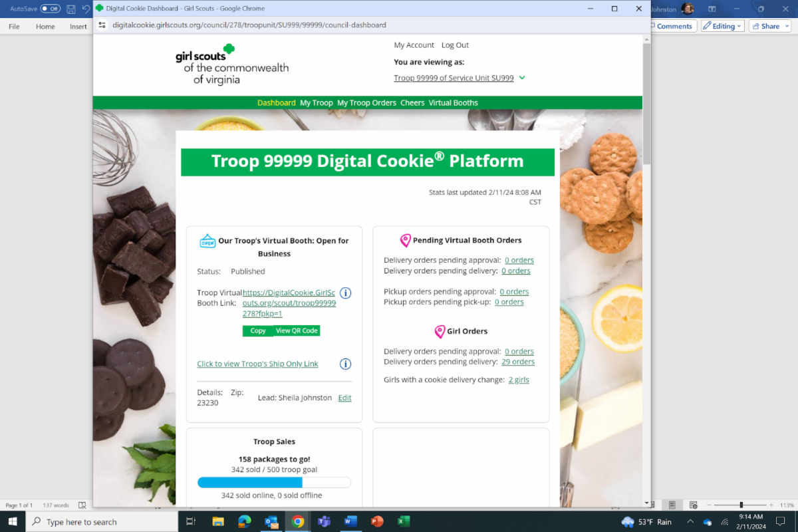Expand the troop viewing-as dropdown arrow
The width and height of the screenshot is (798, 532).
tap(522, 78)
